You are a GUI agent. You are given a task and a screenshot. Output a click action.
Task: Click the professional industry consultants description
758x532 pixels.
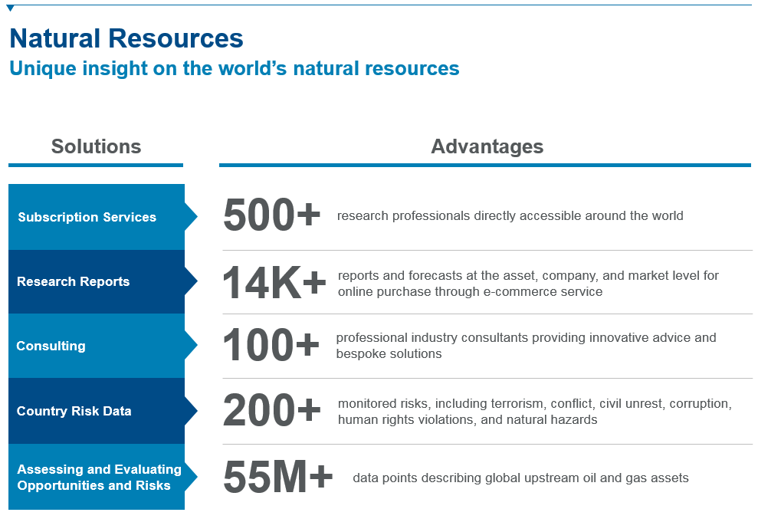526,346
